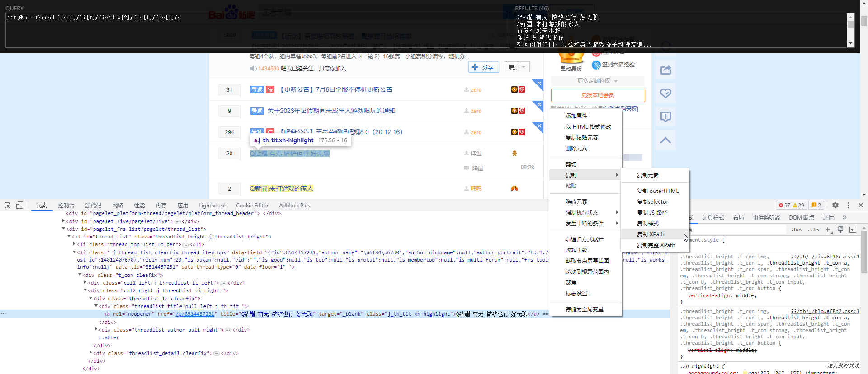The image size is (868, 374).
Task: Click the ../tb/_/liv…6e18c.css:1 source link
Action: (825, 257)
